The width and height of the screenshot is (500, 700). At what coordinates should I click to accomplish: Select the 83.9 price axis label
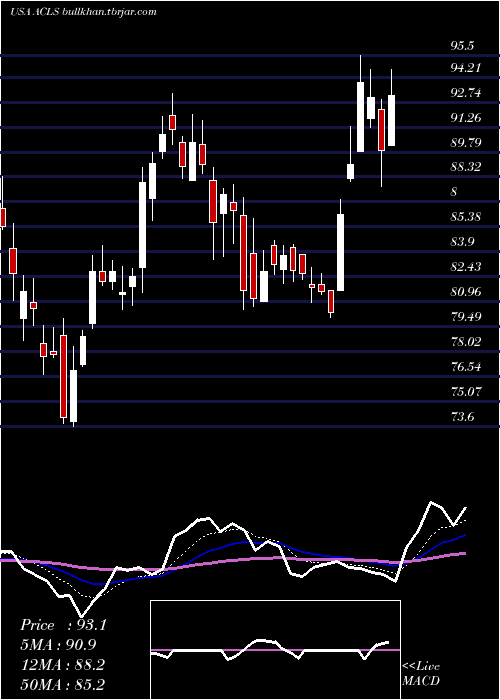[462, 242]
